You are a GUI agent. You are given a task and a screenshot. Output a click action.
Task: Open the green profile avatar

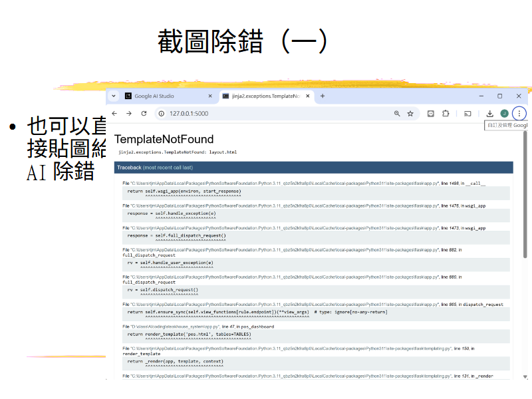tap(505, 114)
